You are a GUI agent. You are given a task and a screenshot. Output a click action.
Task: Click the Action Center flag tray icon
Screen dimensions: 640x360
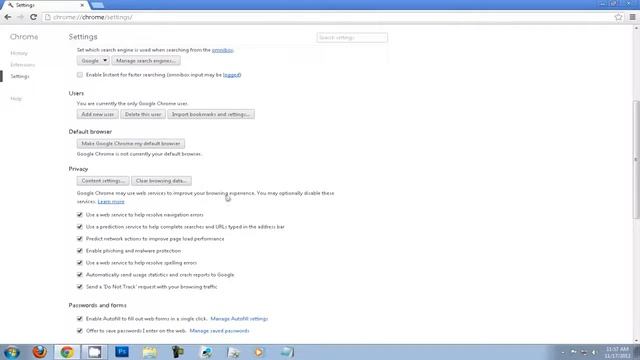click(573, 352)
